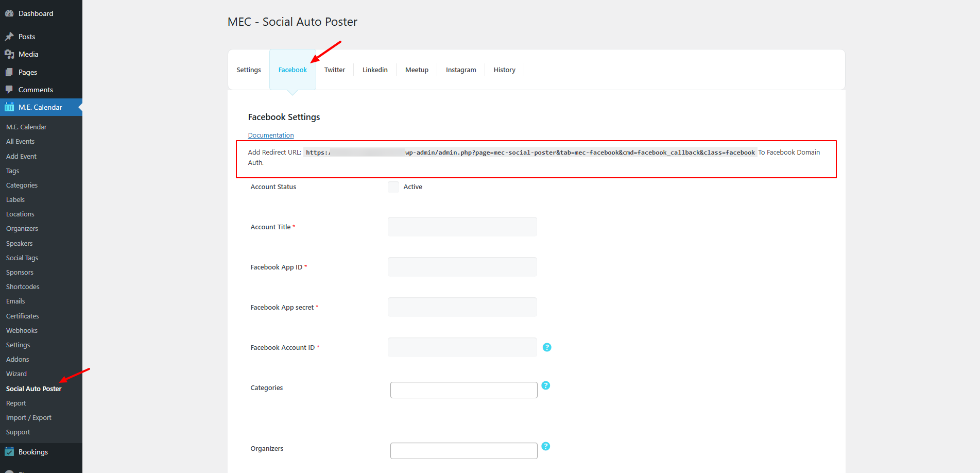The height and width of the screenshot is (473, 980).
Task: Open Settings in the sidebar submenu
Action: tap(18, 345)
